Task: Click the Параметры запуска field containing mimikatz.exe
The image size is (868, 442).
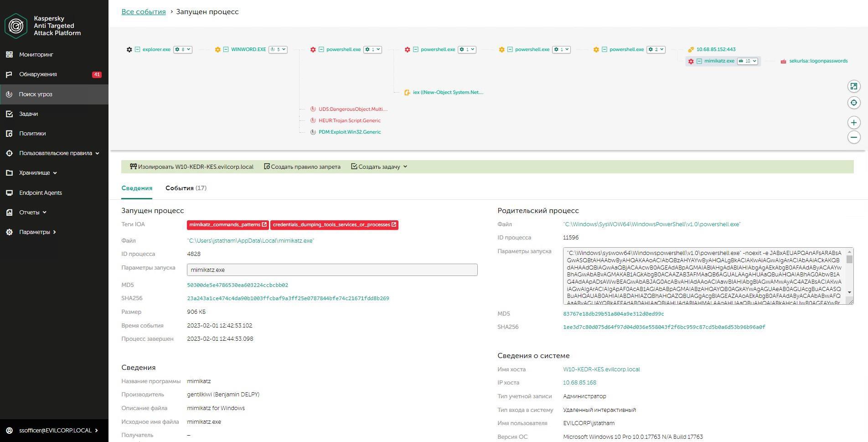Action: [x=332, y=270]
